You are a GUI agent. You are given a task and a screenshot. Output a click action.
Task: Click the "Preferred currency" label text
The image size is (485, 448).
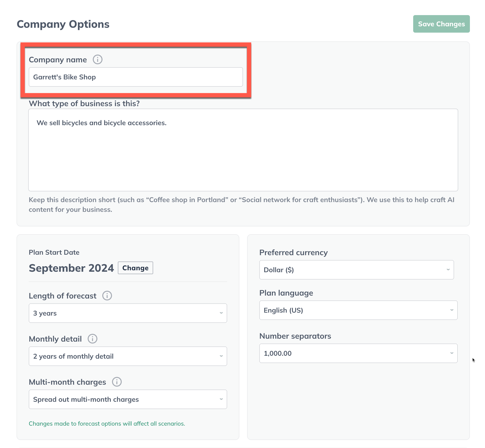pyautogui.click(x=293, y=252)
